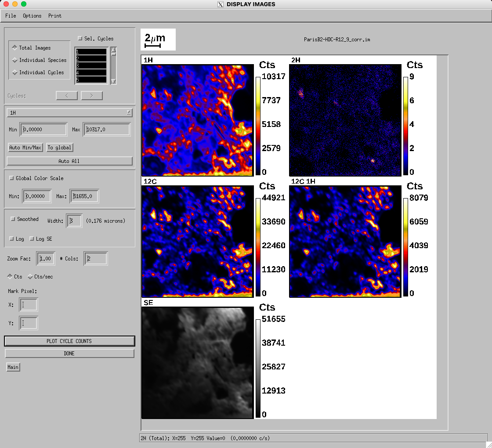Click the next cycle arrow button
Screen dimensions: 492x448
(x=92, y=95)
